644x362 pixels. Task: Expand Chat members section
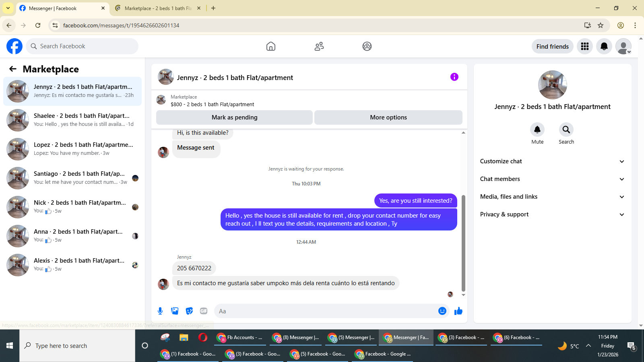[553, 179]
